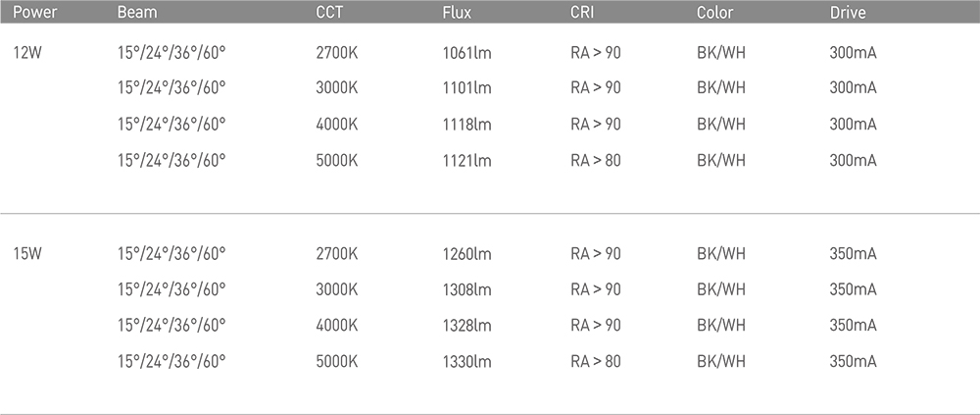Select the 1260lm flux value

click(466, 253)
